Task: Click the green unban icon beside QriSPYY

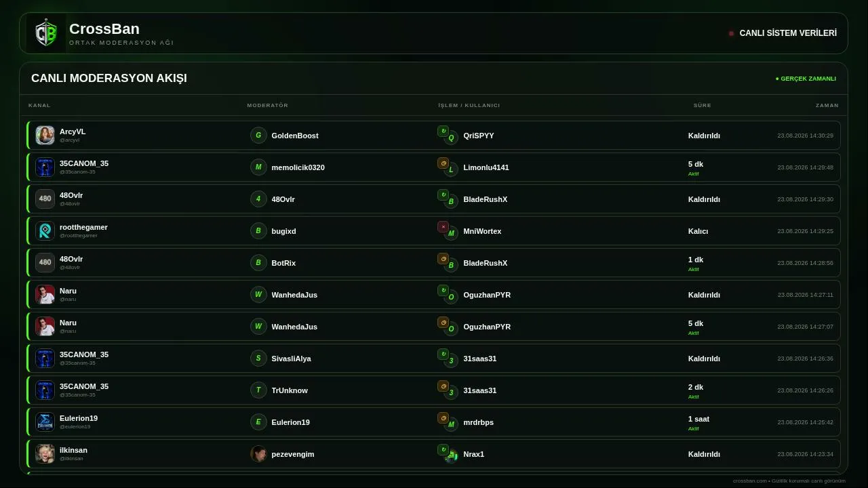Action: (x=443, y=131)
